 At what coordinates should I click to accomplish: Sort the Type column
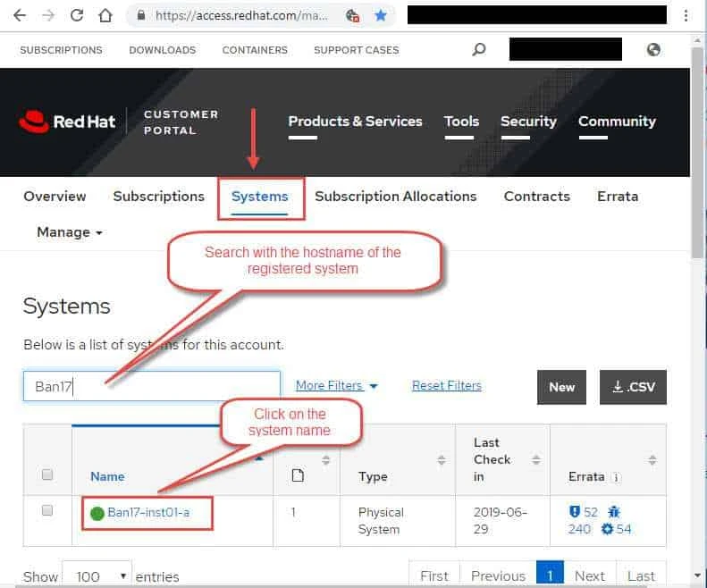pyautogui.click(x=442, y=460)
